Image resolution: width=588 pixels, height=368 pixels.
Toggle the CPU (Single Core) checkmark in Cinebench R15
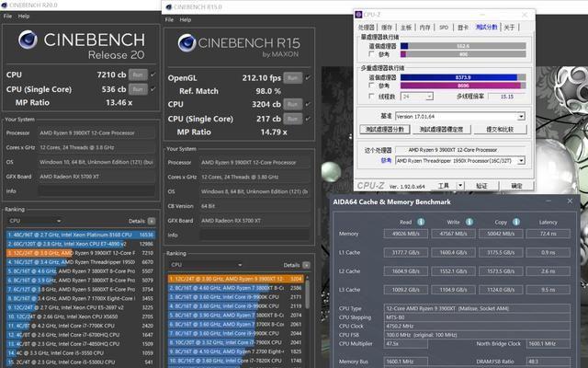click(308, 119)
